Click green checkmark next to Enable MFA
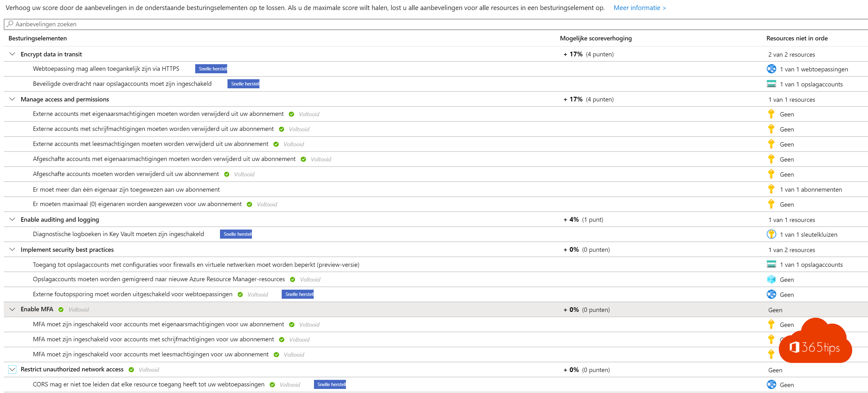The height and width of the screenshot is (393, 868). tap(61, 309)
